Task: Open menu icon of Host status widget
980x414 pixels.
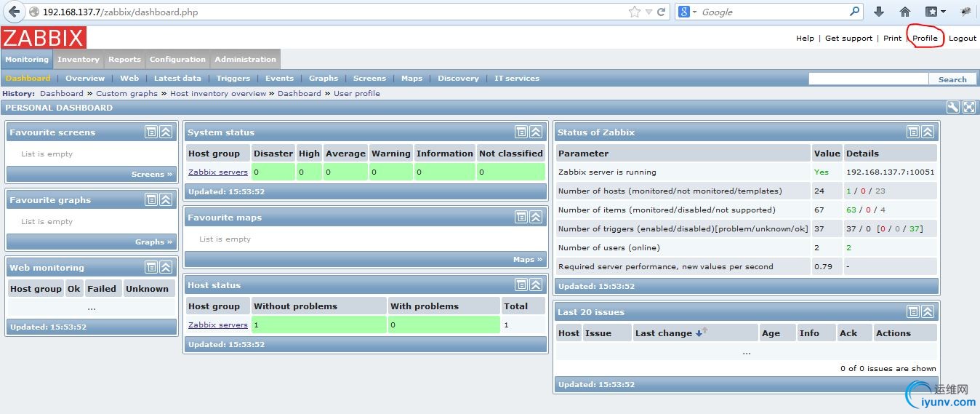Action: coord(521,284)
